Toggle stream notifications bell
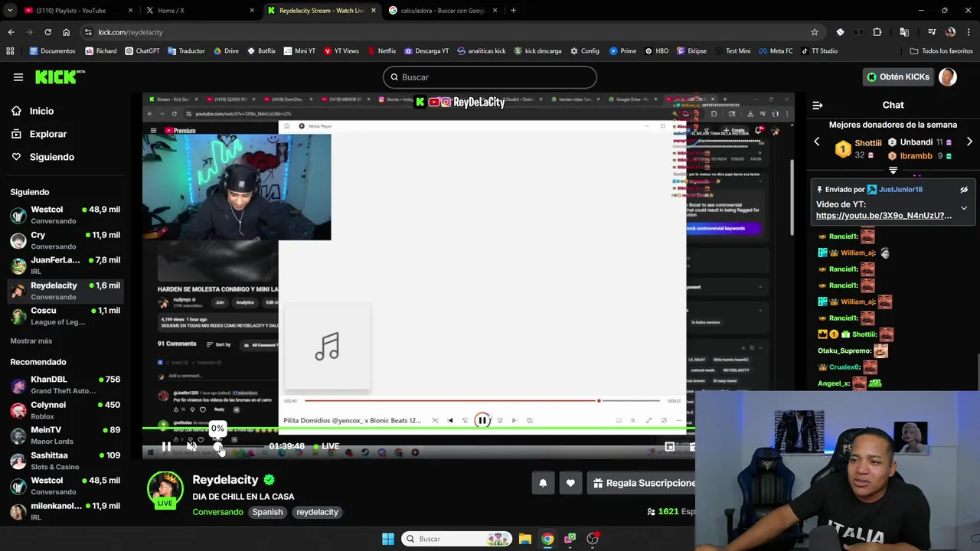 (x=543, y=483)
